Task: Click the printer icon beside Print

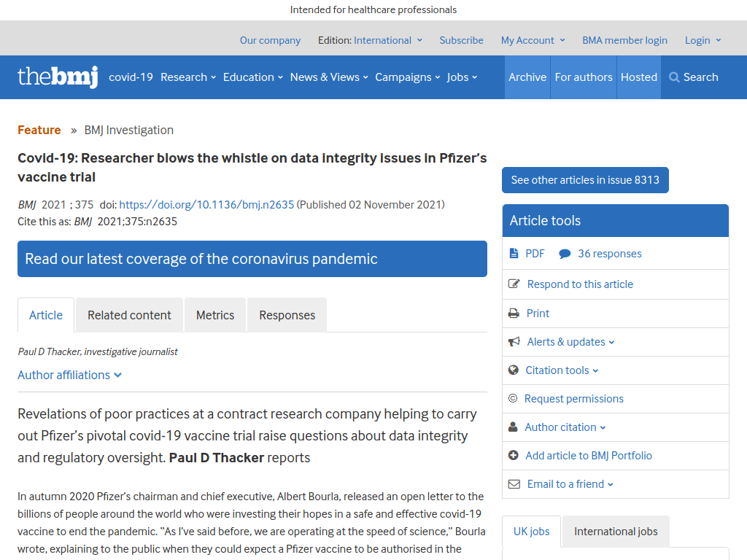Action: click(514, 314)
